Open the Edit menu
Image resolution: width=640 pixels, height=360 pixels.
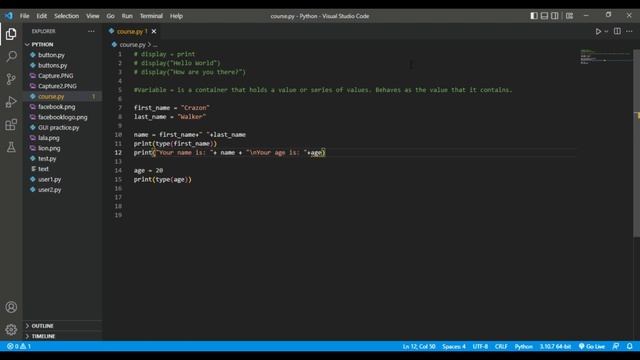(42, 16)
